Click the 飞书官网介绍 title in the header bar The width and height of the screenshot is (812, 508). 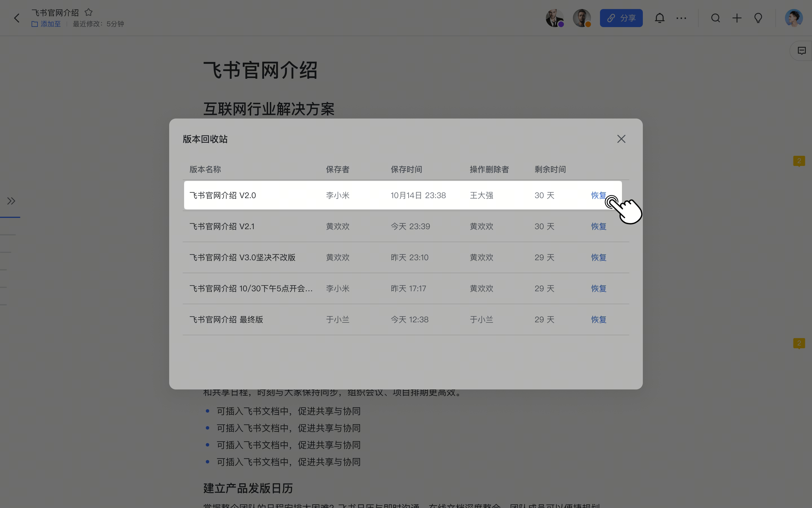(x=55, y=13)
